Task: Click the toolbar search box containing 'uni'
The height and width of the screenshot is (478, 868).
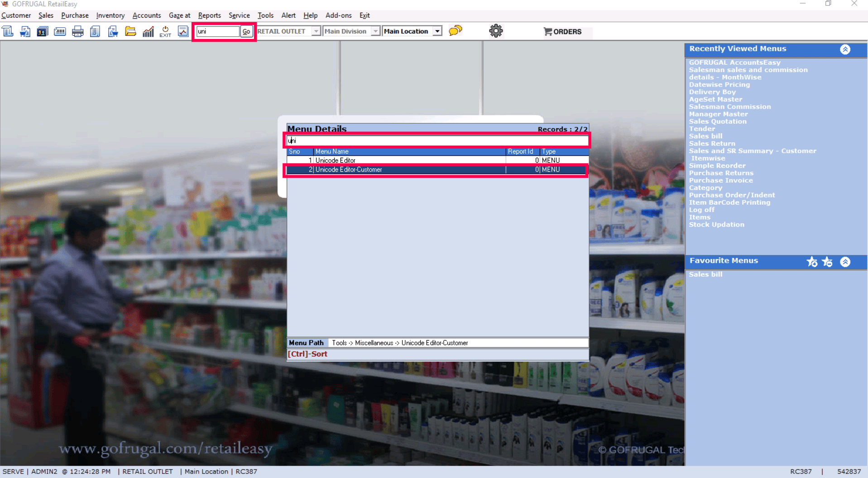Action: click(218, 31)
